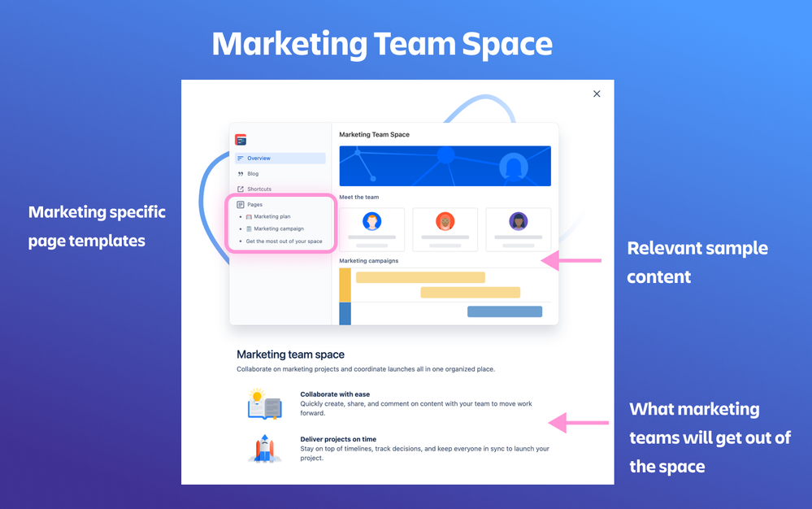Click the Blog quotation marks icon
812x509 pixels.
tap(240, 174)
